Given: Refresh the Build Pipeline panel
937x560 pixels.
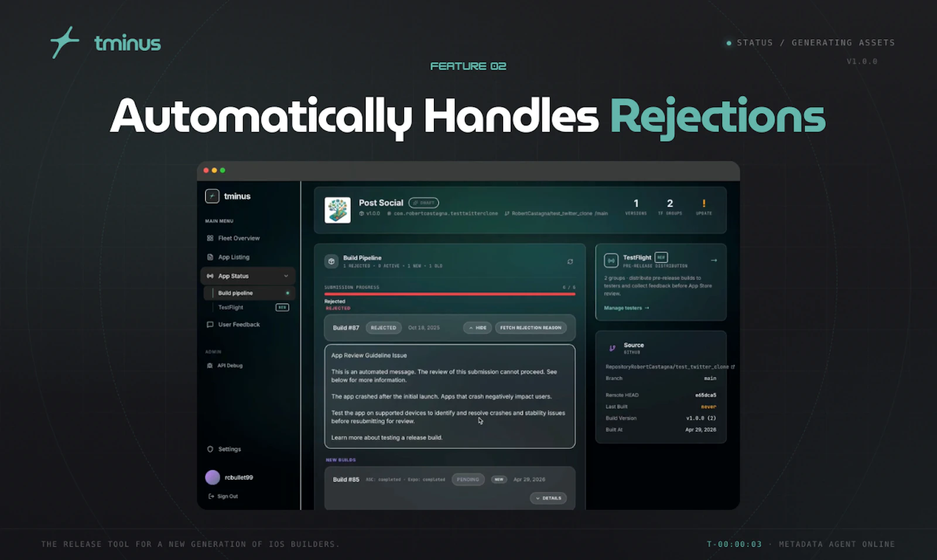Looking at the screenshot, I should pyautogui.click(x=570, y=262).
